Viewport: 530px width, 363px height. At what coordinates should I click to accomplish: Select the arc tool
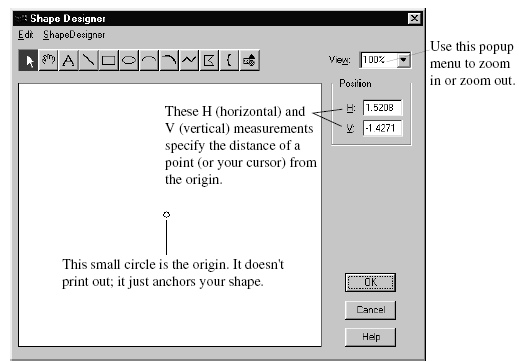coord(149,60)
